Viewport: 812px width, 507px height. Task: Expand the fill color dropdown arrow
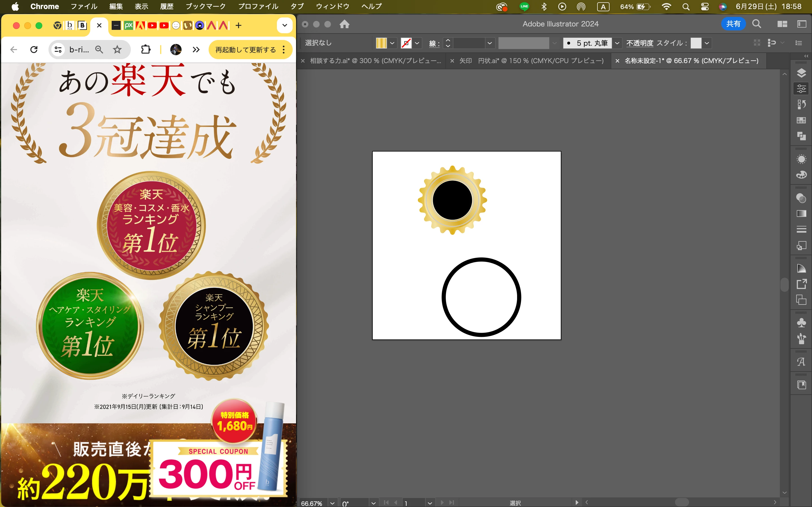(392, 43)
